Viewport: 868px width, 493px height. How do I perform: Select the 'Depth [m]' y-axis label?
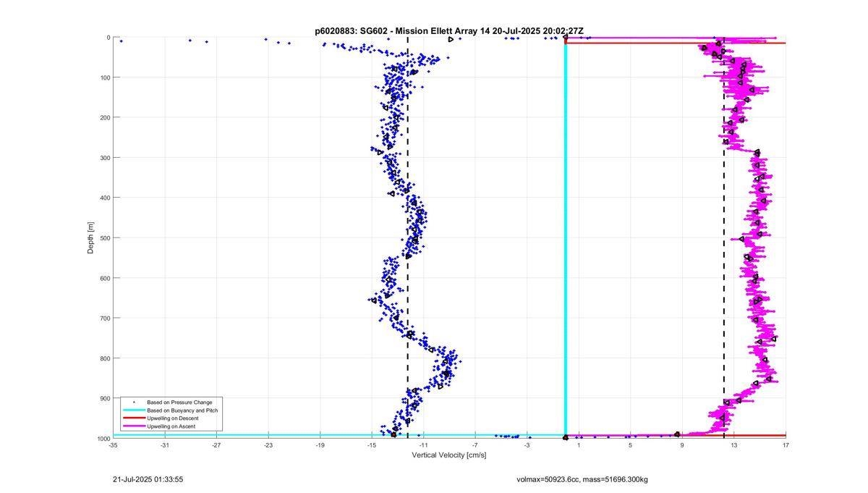point(90,237)
